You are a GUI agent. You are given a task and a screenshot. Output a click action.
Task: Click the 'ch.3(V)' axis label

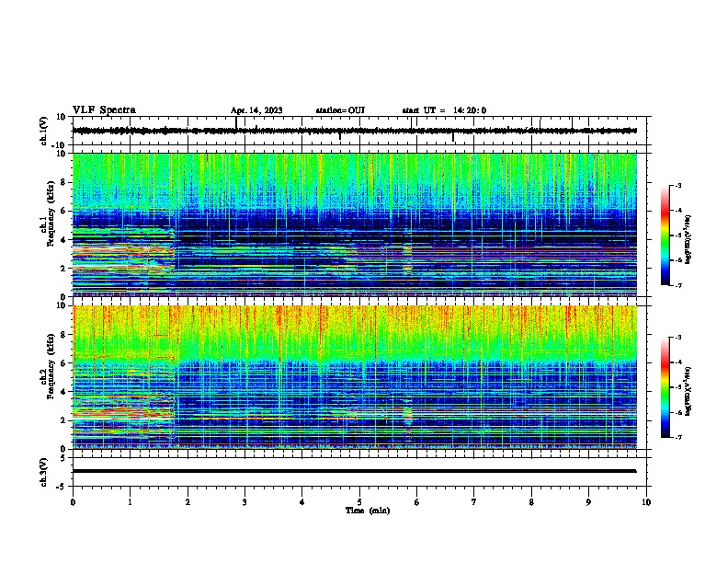[x=43, y=472]
